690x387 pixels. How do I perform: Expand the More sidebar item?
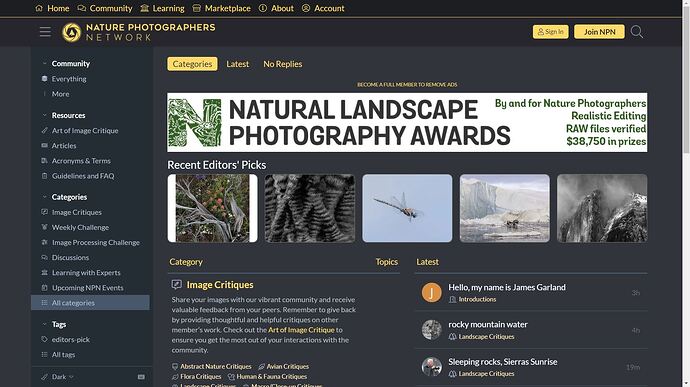click(55, 94)
